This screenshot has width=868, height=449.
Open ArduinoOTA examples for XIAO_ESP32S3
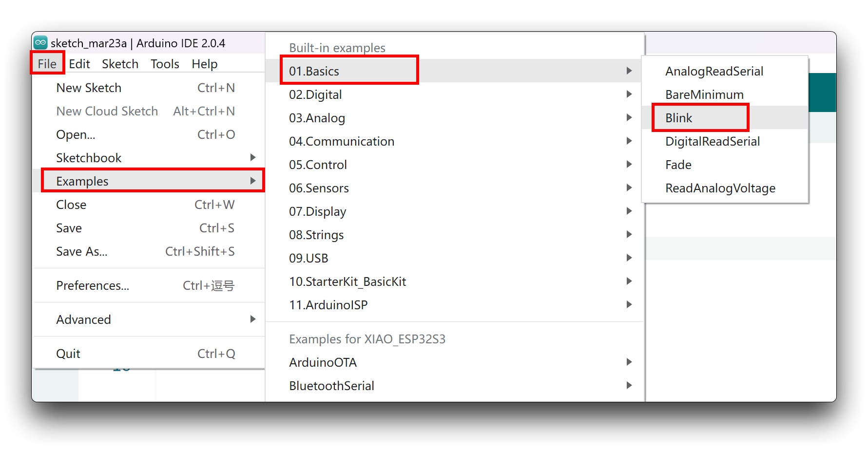click(x=455, y=362)
